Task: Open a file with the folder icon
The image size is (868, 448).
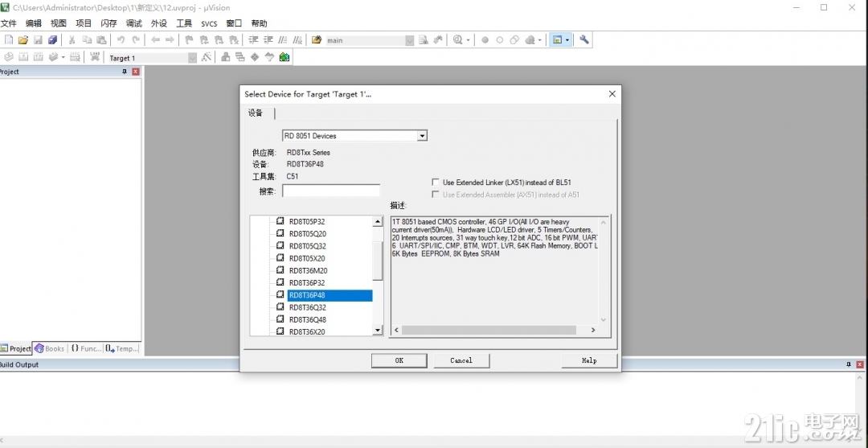Action: pos(23,40)
